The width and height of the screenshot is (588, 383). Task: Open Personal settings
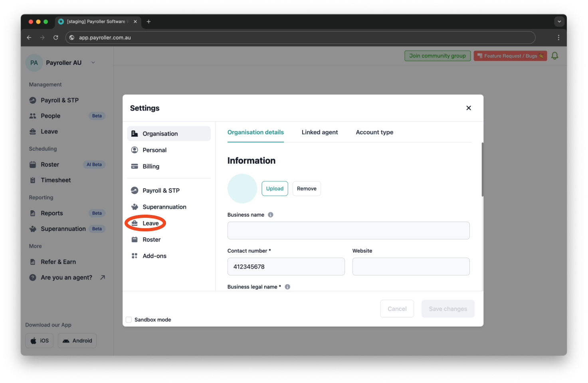[x=154, y=150]
